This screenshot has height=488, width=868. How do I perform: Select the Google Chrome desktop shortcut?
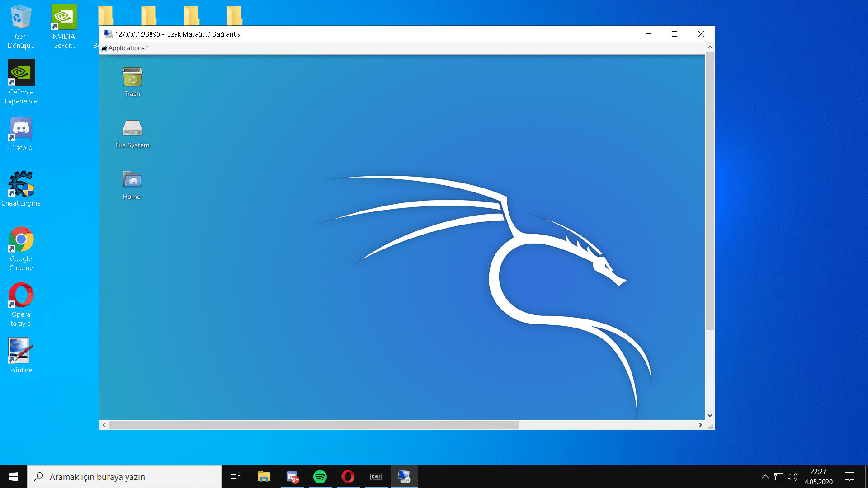[x=21, y=240]
